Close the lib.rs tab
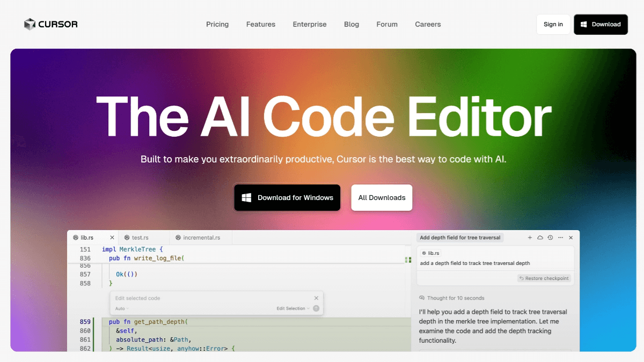Viewport: 644px width, 362px height. click(112, 238)
